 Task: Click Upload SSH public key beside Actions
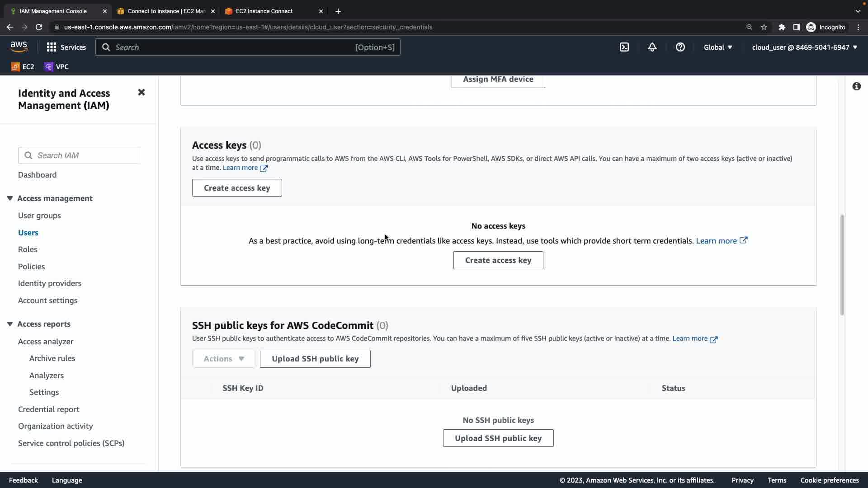(315, 359)
